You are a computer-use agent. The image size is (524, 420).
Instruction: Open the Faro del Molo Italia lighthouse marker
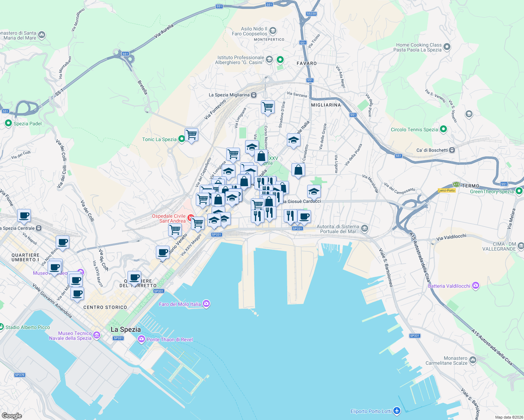(x=207, y=304)
